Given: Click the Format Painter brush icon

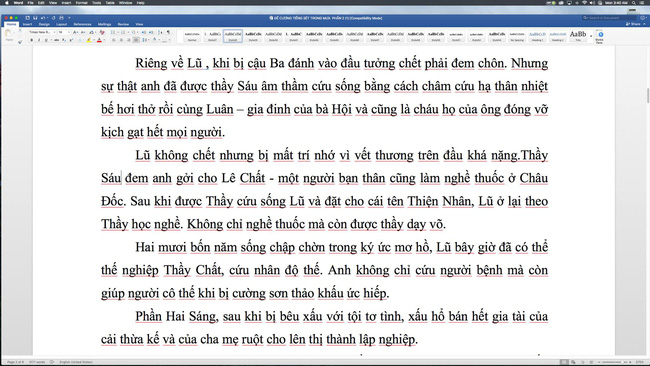Looking at the screenshot, I should [20, 42].
